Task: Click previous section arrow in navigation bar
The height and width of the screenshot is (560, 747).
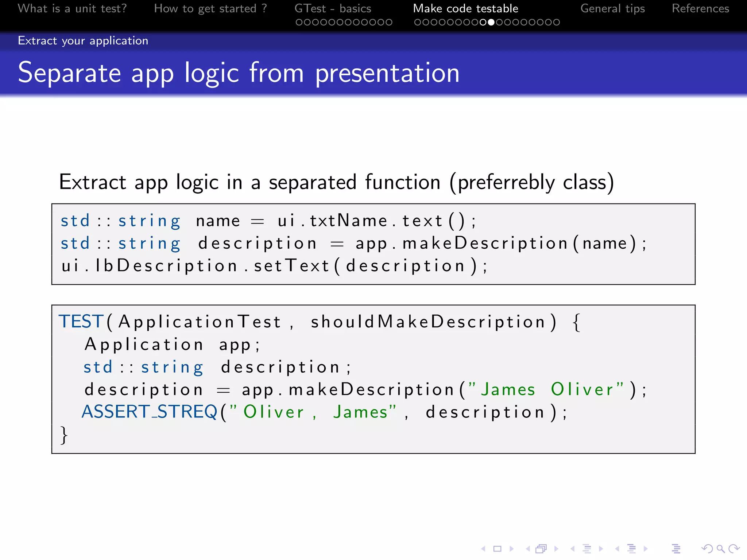Action: tap(617, 549)
